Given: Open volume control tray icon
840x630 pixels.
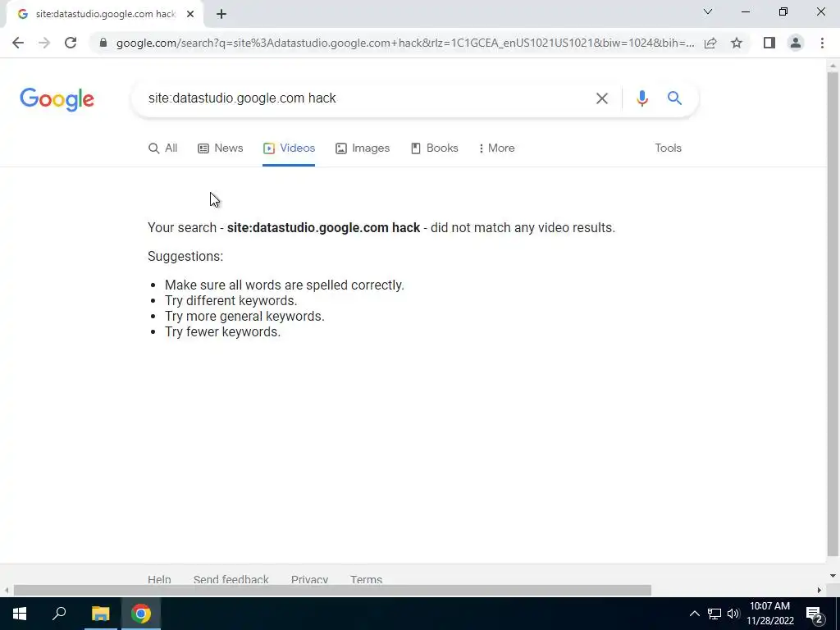Looking at the screenshot, I should pos(733,614).
